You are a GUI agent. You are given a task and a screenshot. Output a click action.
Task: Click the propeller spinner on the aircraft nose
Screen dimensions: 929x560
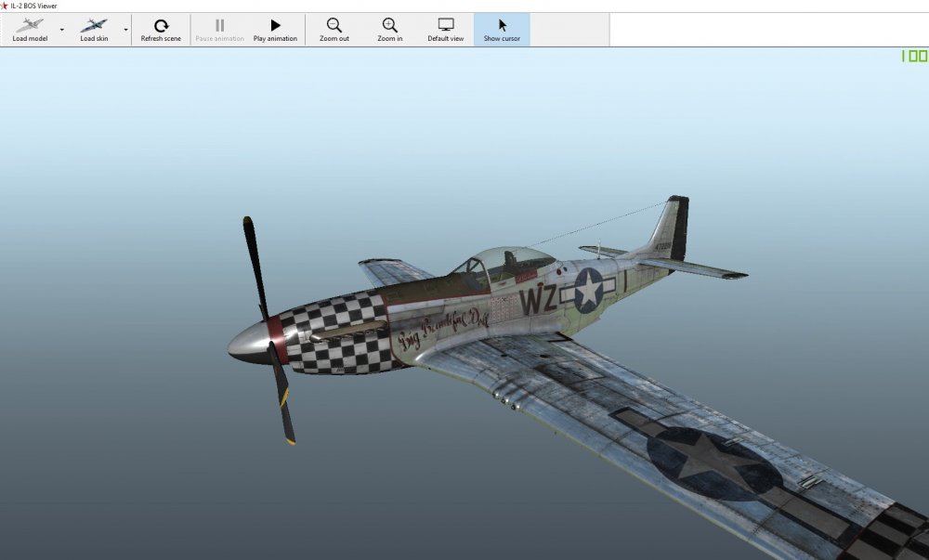249,344
